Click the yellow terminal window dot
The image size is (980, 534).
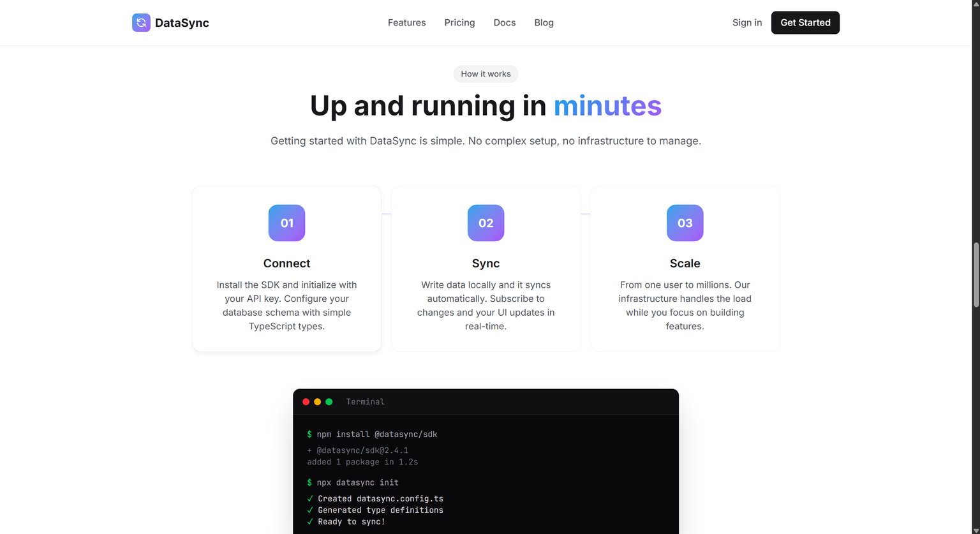pos(317,402)
